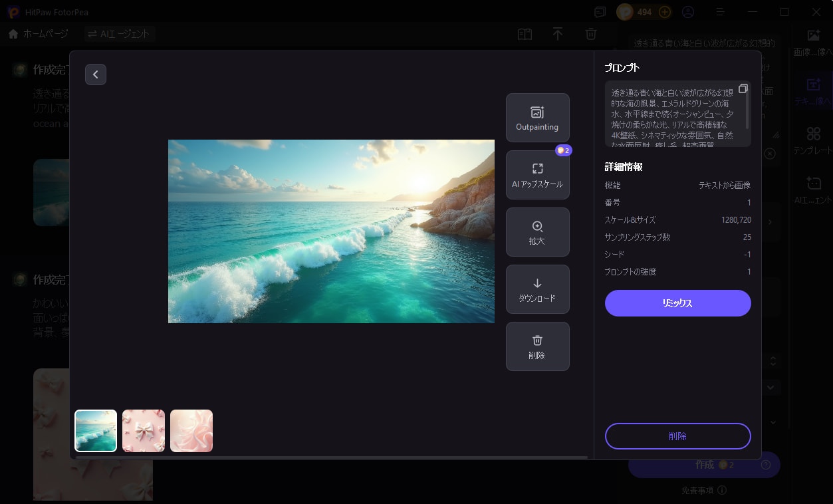This screenshot has height=504, width=833.
Task: Click the outlined 削除 button at bottom
Action: pos(677,436)
